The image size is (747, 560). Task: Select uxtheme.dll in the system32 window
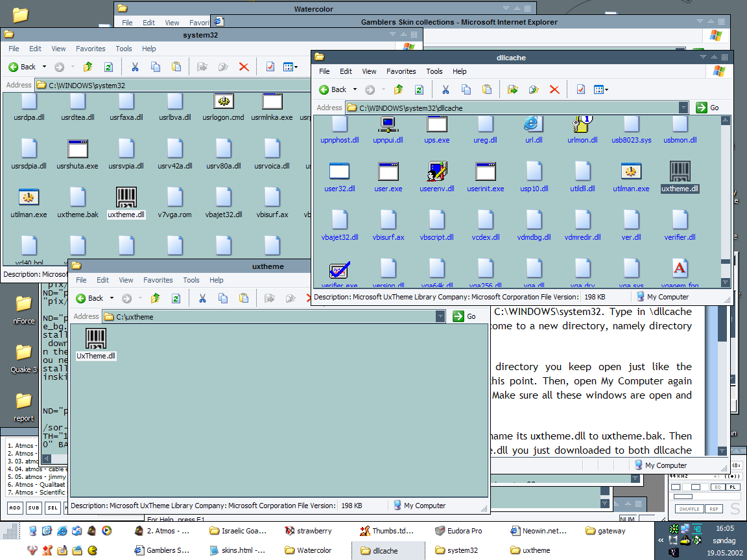126,203
